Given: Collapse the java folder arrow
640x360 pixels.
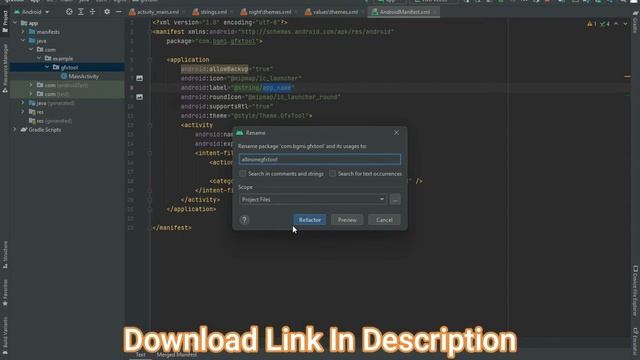Looking at the screenshot, I should (x=23, y=41).
